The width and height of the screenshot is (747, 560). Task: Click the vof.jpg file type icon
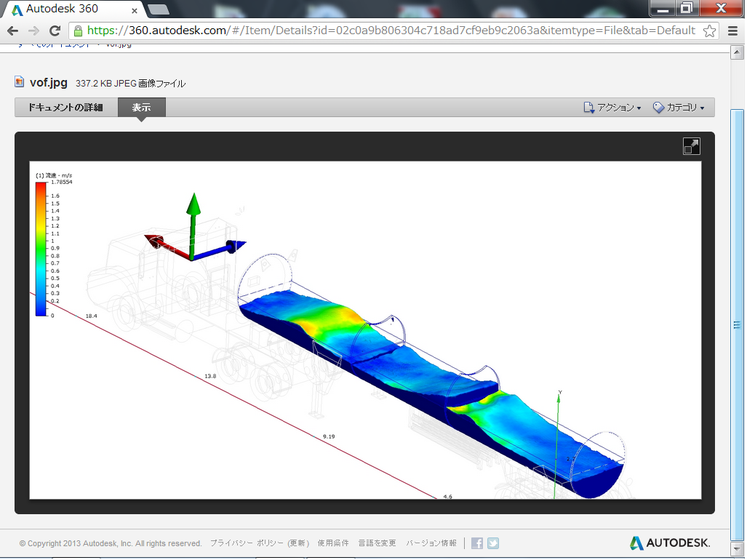tap(20, 82)
